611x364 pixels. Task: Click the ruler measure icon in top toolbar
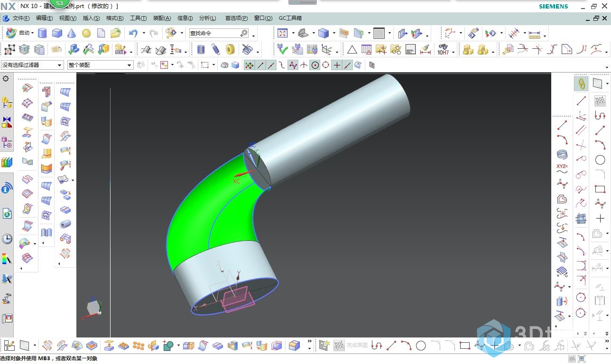(535, 34)
